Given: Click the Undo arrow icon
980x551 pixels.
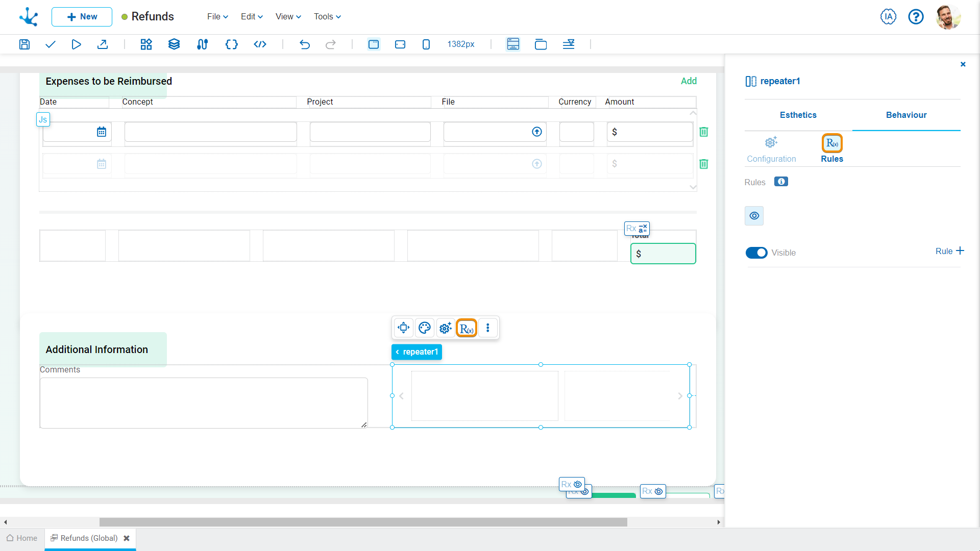Looking at the screenshot, I should tap(305, 44).
